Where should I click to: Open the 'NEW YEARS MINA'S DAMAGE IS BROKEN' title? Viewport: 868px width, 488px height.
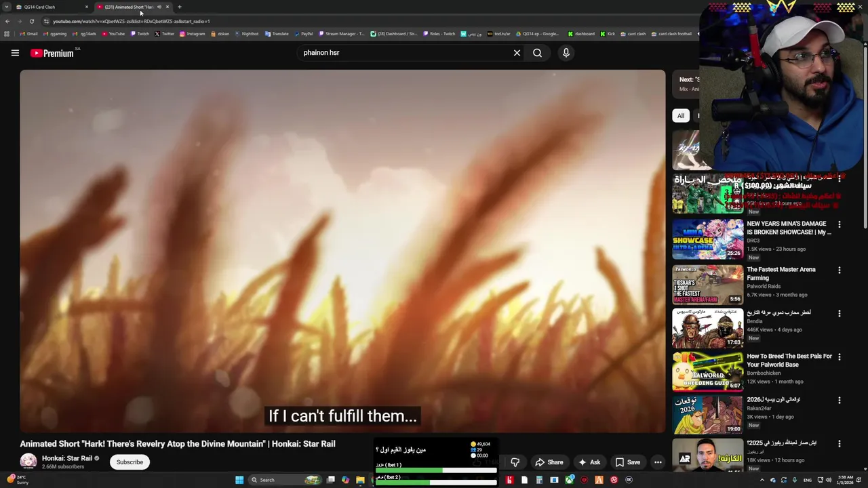789,228
